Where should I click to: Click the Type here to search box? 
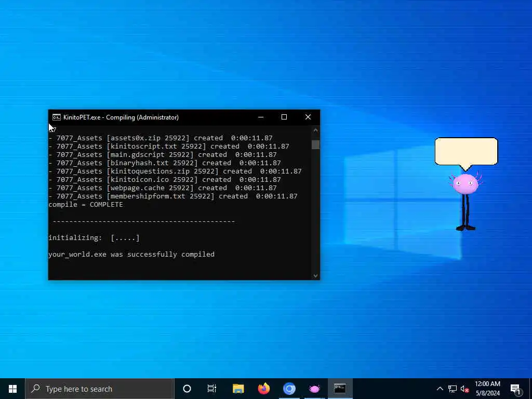99,389
